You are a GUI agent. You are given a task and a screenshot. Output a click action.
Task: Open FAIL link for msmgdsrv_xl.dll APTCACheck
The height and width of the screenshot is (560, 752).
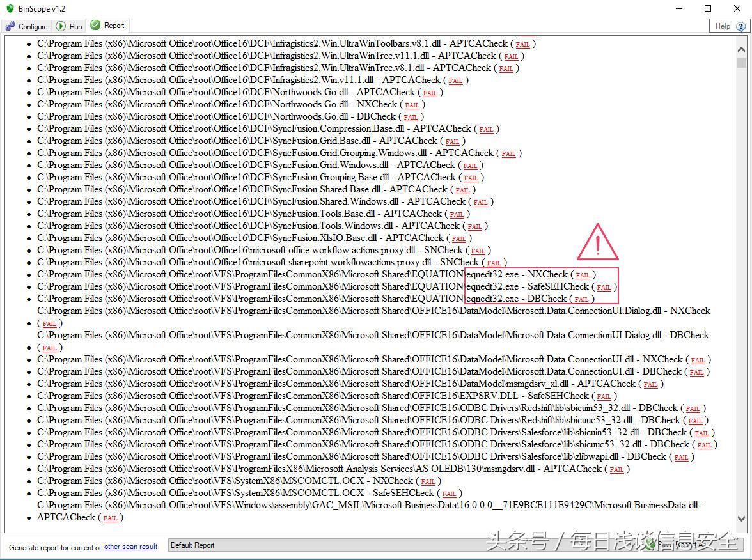tap(650, 385)
